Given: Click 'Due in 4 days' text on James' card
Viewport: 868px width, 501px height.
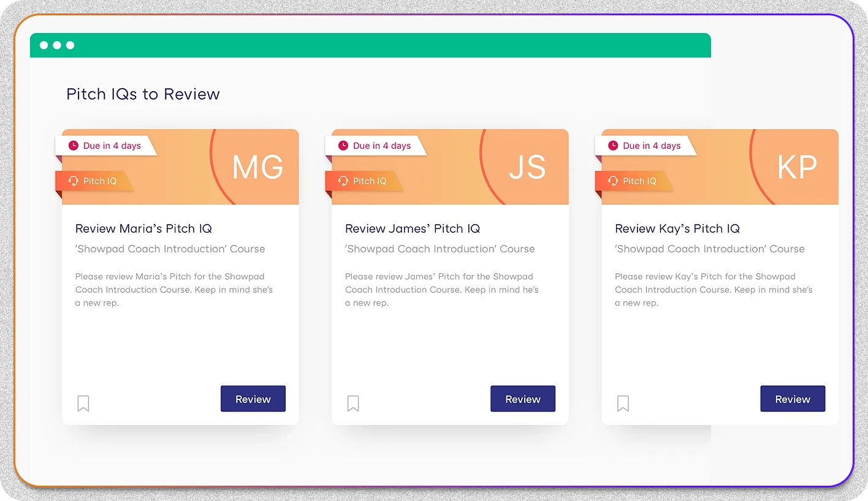Looking at the screenshot, I should [x=382, y=146].
